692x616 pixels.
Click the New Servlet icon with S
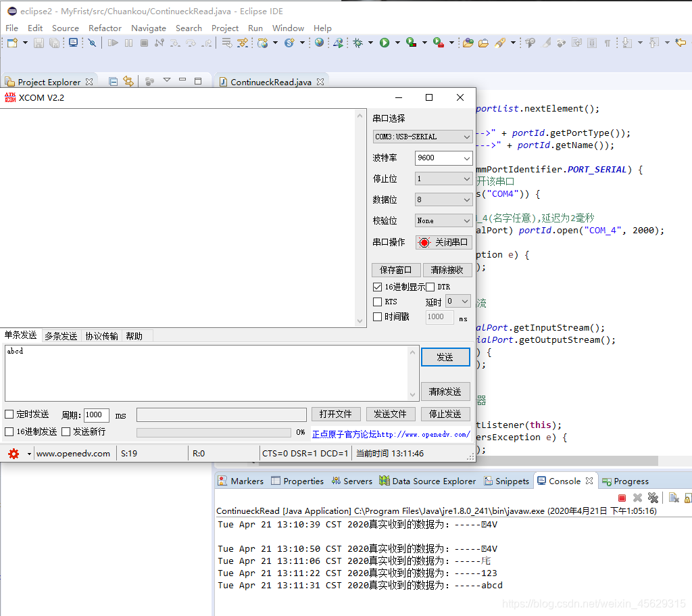coord(289,43)
